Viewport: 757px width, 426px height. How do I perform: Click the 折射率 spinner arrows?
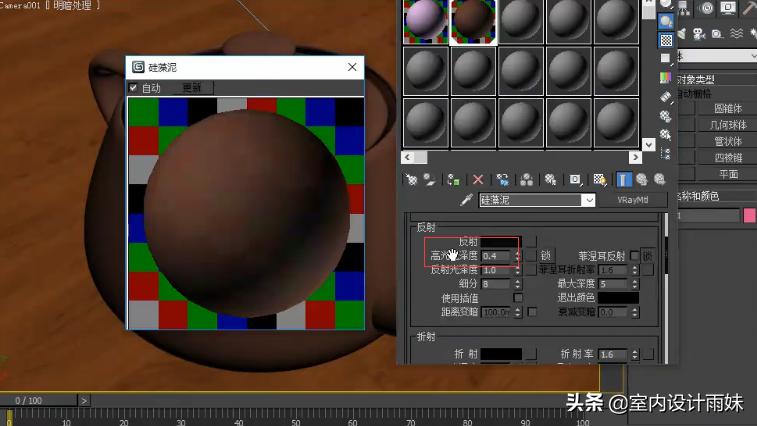635,355
